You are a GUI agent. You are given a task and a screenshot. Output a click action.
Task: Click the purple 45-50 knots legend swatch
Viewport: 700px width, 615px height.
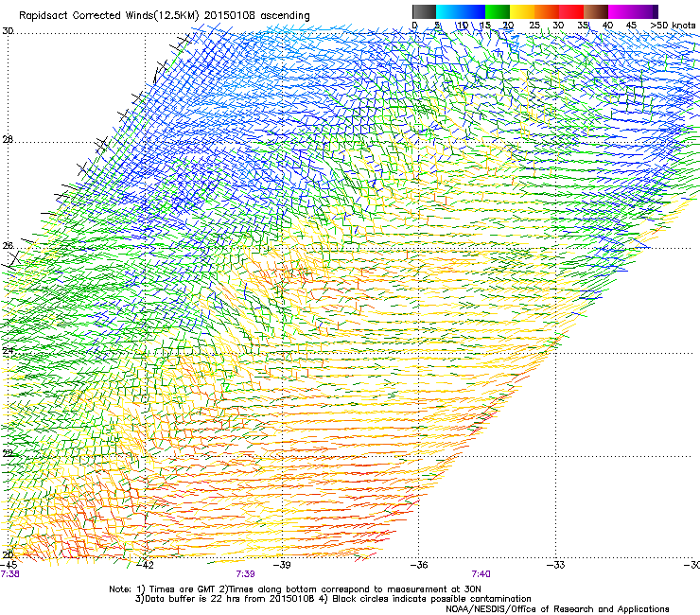click(645, 11)
